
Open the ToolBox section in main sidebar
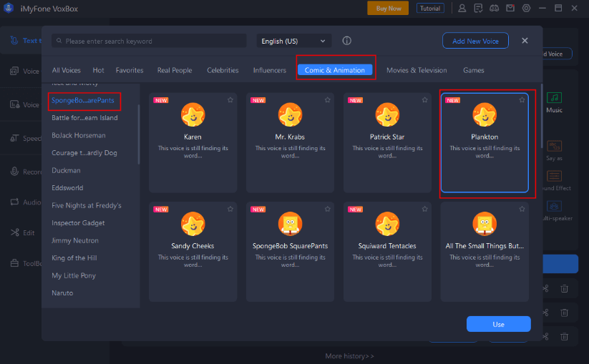point(26,263)
